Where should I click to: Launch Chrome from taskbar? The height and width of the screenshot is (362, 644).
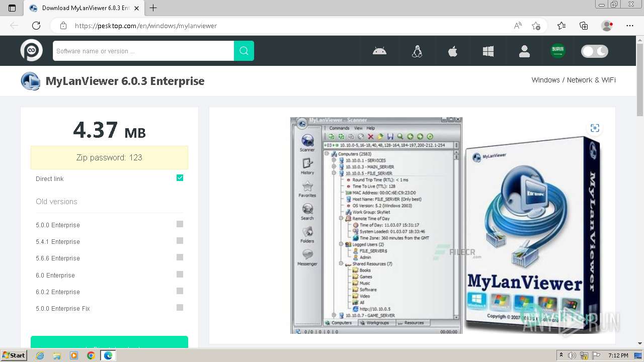(91, 355)
